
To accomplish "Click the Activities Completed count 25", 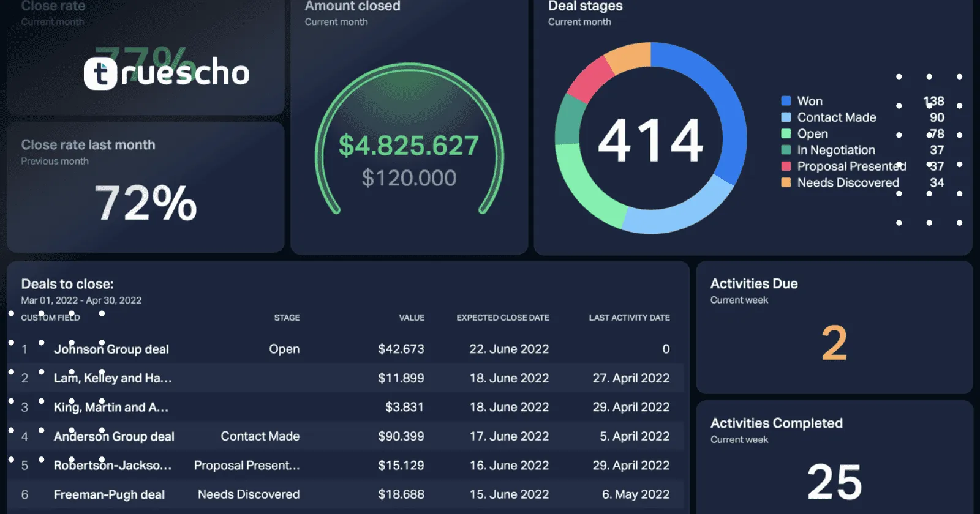I will coord(834,482).
